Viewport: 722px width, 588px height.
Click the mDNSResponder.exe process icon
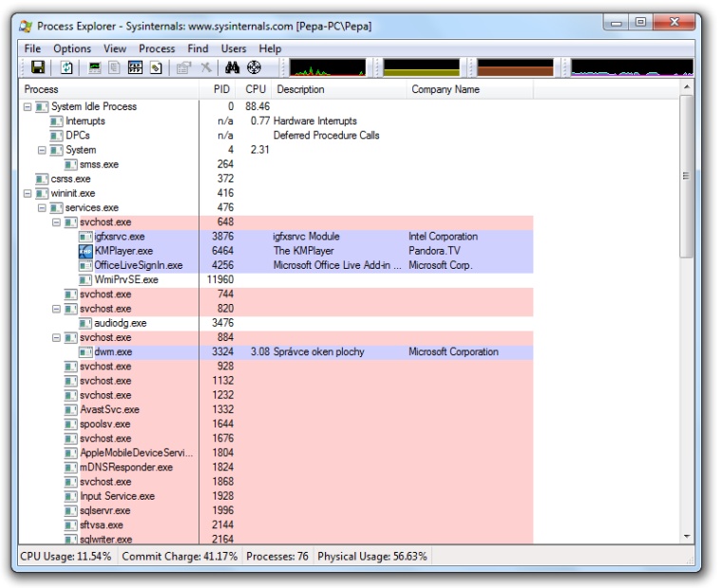(71, 467)
